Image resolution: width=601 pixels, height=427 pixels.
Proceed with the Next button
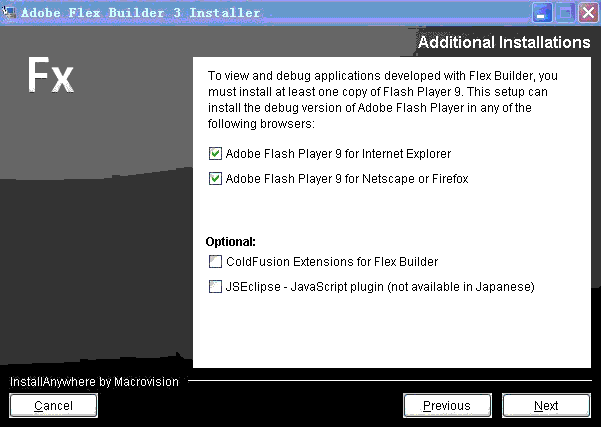546,406
